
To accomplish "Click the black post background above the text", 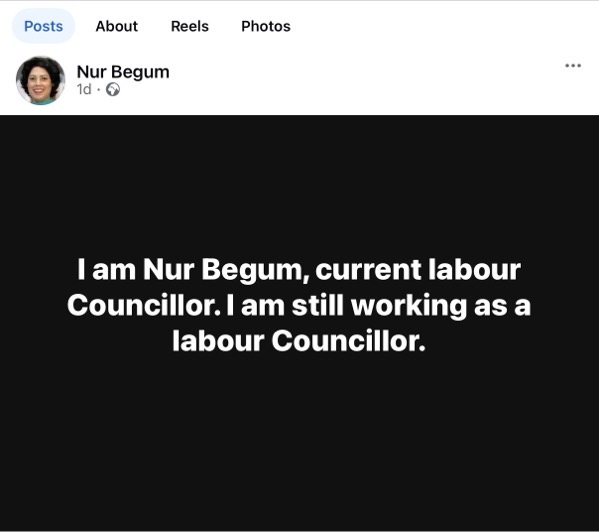I will [299, 183].
